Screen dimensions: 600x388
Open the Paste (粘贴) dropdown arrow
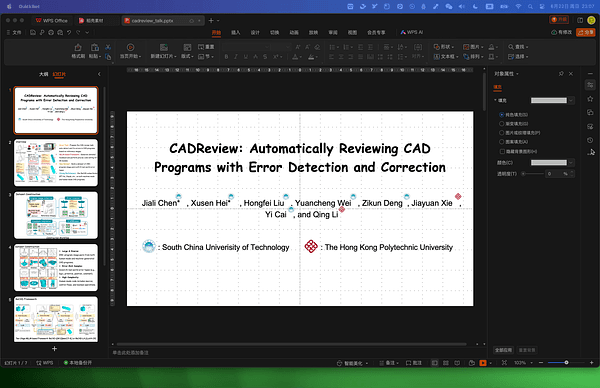click(100, 57)
